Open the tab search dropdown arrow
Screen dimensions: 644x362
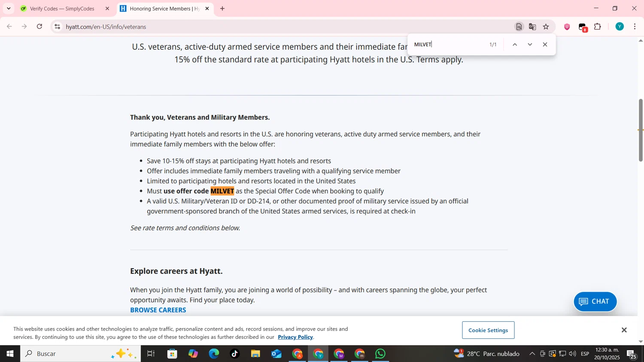9,9
